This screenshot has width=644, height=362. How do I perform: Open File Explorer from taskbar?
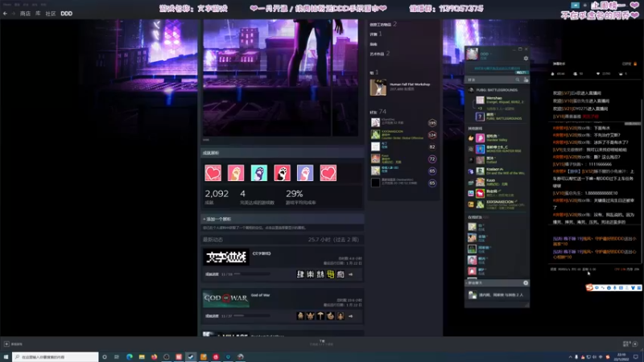[142, 357]
